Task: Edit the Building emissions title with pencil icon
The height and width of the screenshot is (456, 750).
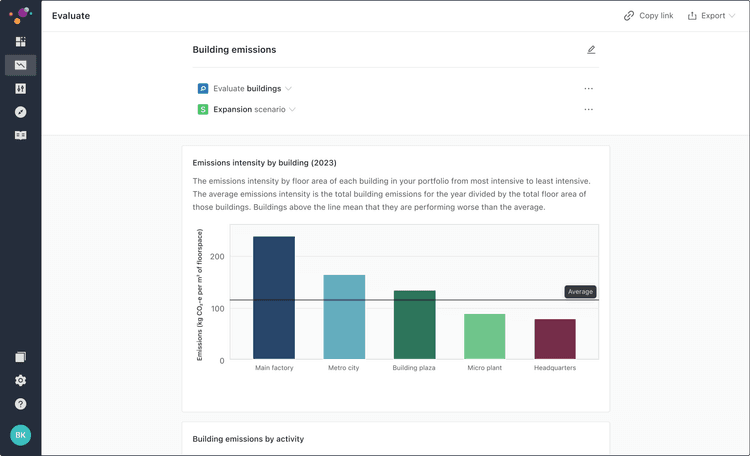Action: tap(591, 50)
